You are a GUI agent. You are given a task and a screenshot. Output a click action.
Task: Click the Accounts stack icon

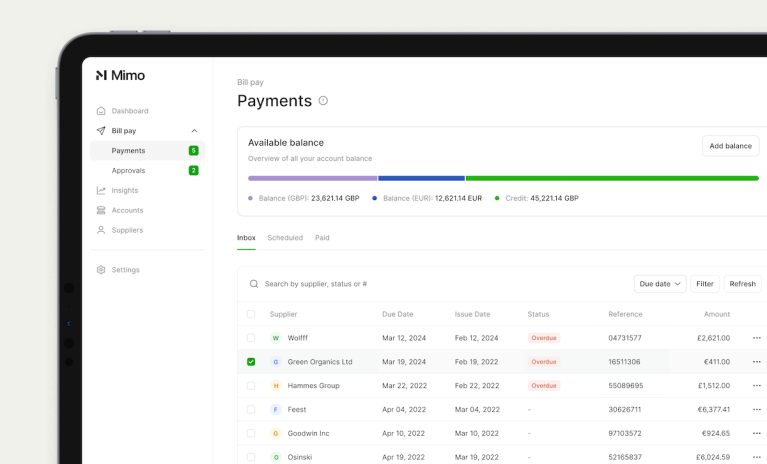(101, 210)
